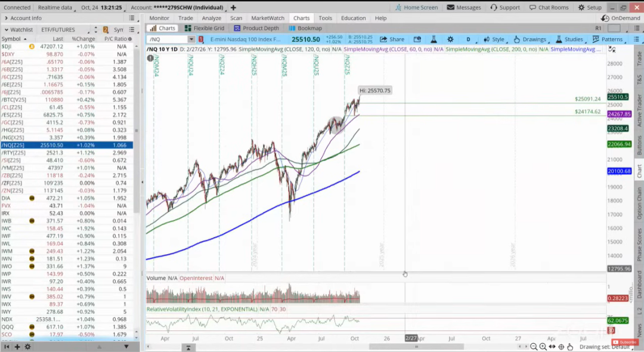Open Setup menu
This screenshot has height=352, width=644.
coord(590,7)
